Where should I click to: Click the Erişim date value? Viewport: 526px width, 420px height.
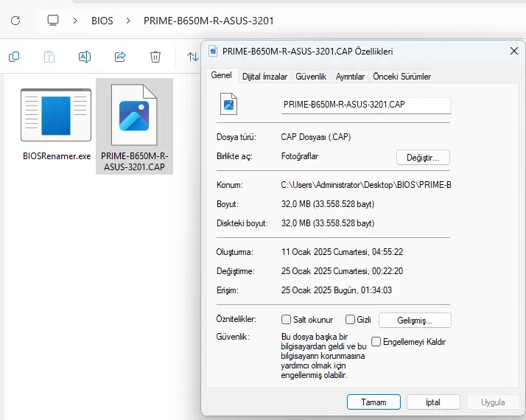(337, 290)
